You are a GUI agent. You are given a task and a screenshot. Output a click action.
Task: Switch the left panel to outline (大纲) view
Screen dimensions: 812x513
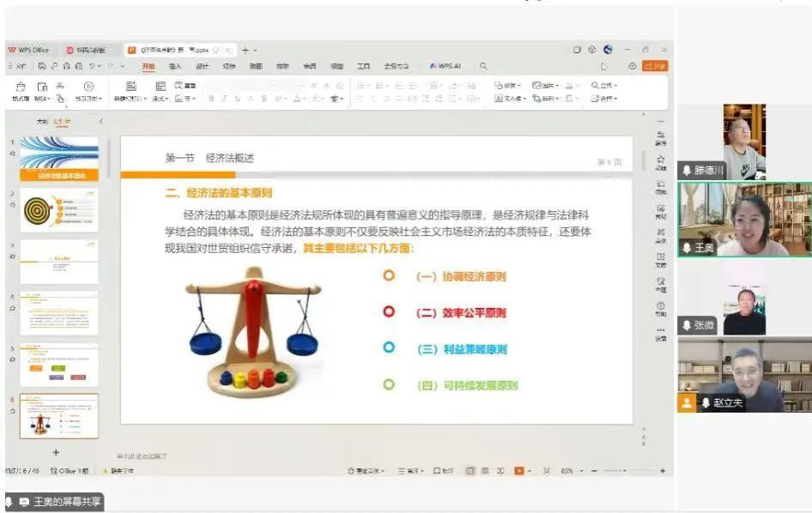[x=42, y=122]
